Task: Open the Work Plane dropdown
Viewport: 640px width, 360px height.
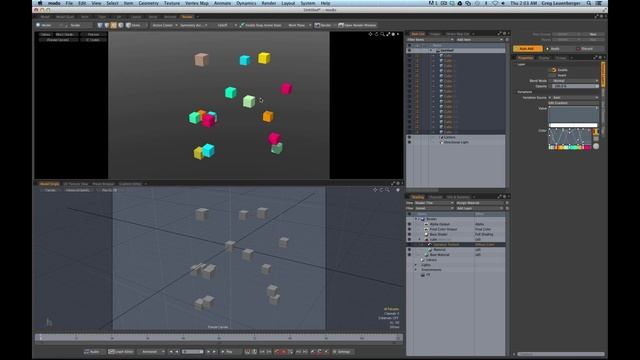Action: click(x=299, y=25)
